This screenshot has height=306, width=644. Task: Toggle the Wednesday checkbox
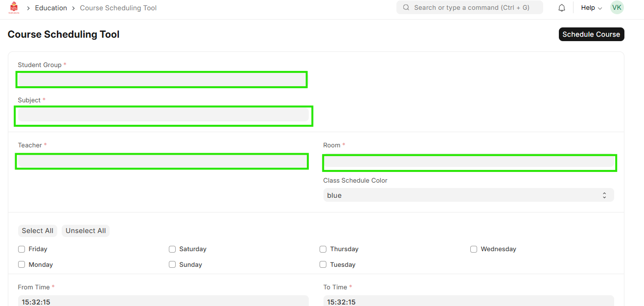[474, 249]
